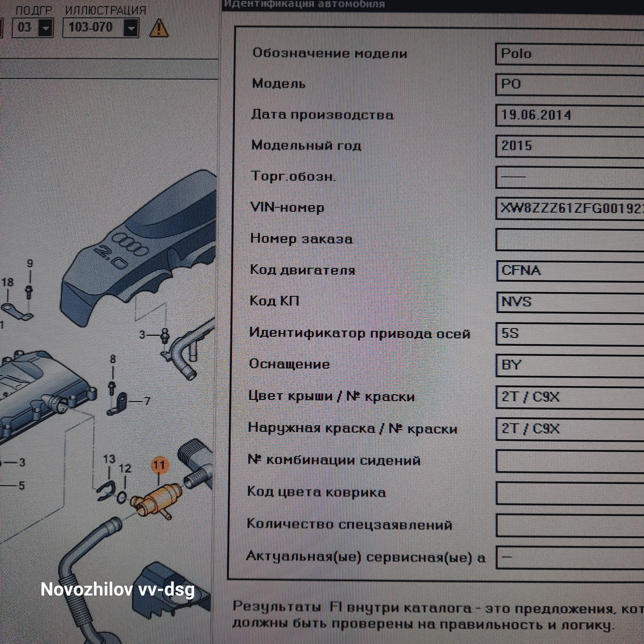Click the Модельный год 2015 field
Screen dimensions: 644x644
pyautogui.click(x=570, y=146)
